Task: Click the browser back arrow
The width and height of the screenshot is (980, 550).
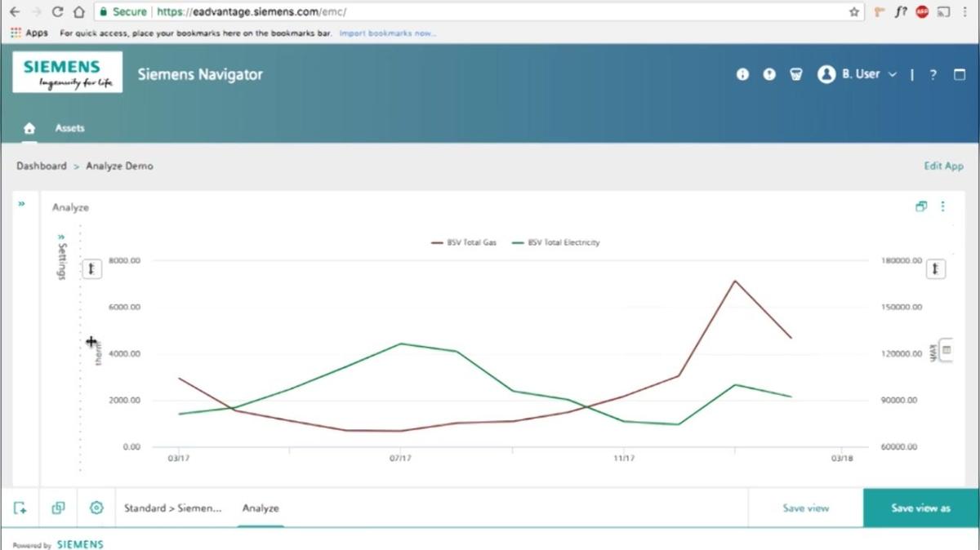Action: [15, 12]
